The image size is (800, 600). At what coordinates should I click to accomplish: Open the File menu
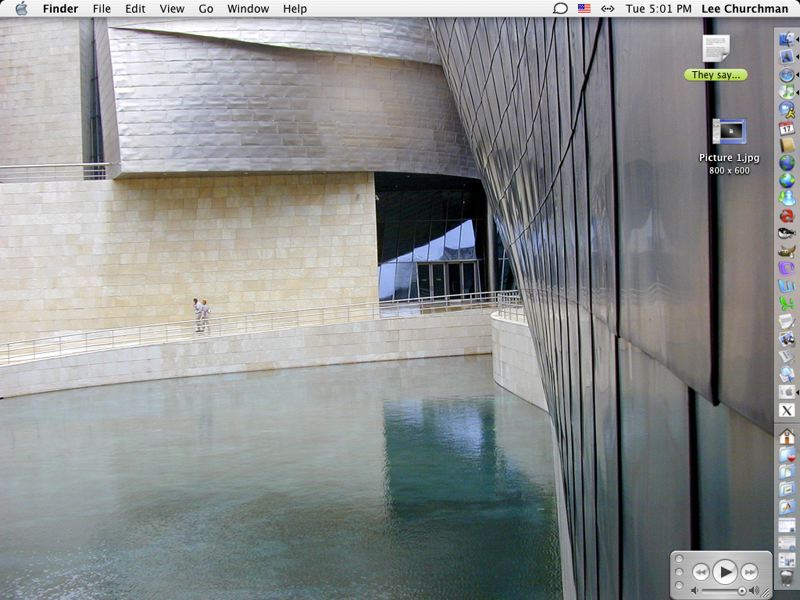pos(102,8)
